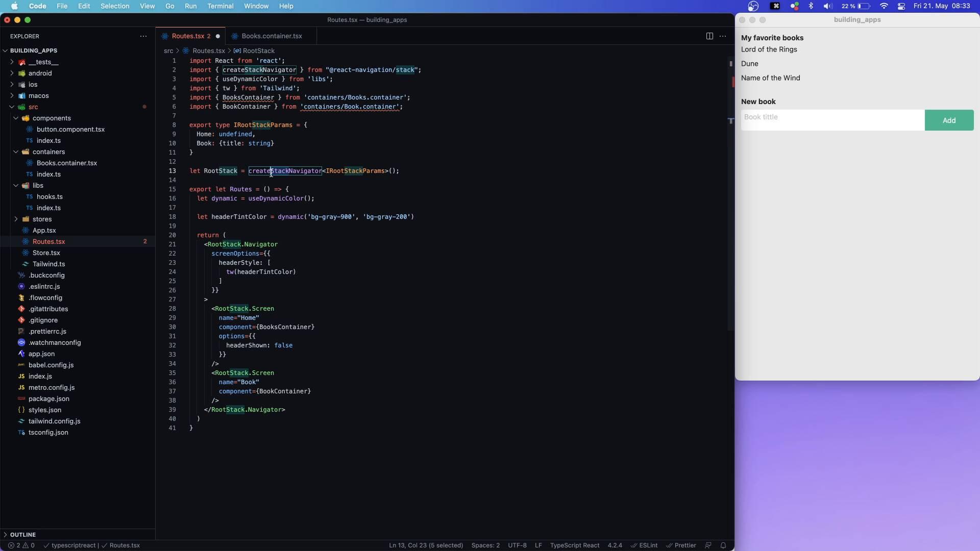Click the Split Editor icon in tab bar

pyautogui.click(x=710, y=36)
